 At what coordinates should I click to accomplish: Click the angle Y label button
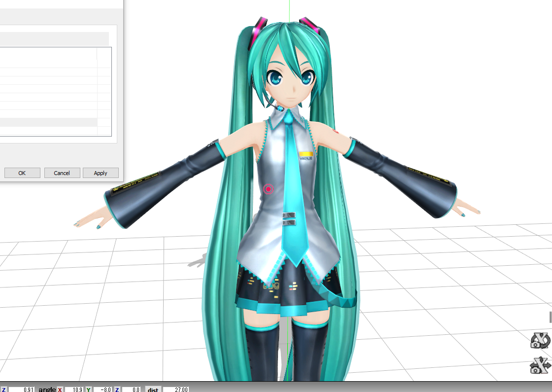tap(88, 390)
